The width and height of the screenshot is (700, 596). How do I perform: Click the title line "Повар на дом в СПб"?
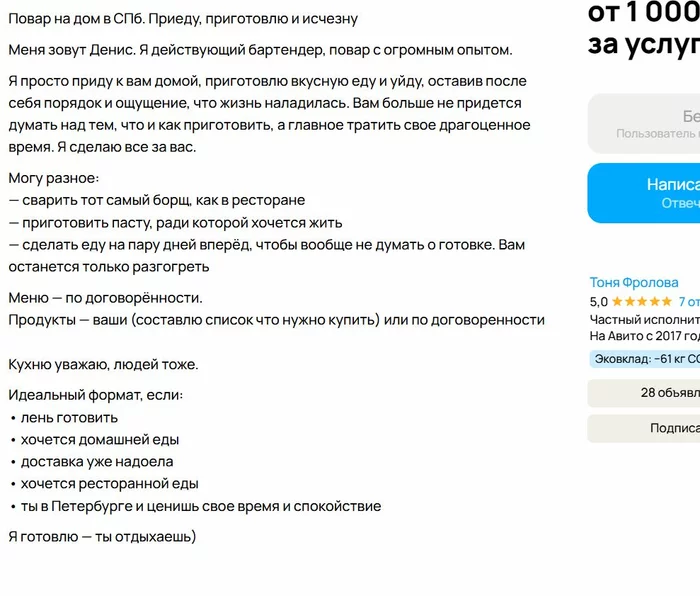click(183, 19)
